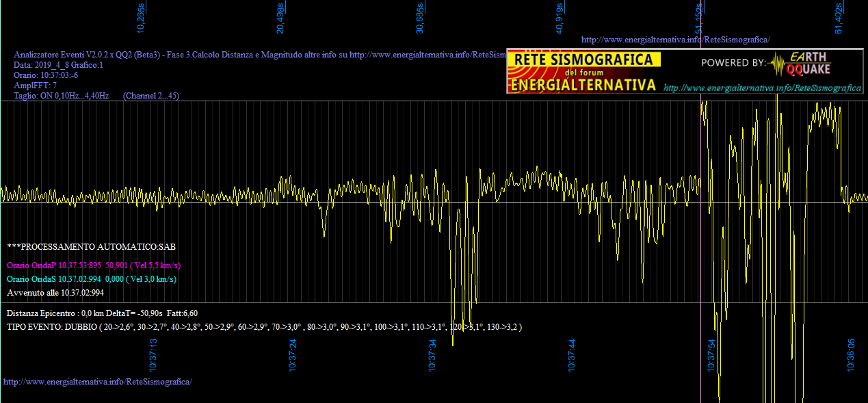The image size is (868, 403).
Task: Click the 10:37:34 clock time label
Action: pyautogui.click(x=432, y=354)
